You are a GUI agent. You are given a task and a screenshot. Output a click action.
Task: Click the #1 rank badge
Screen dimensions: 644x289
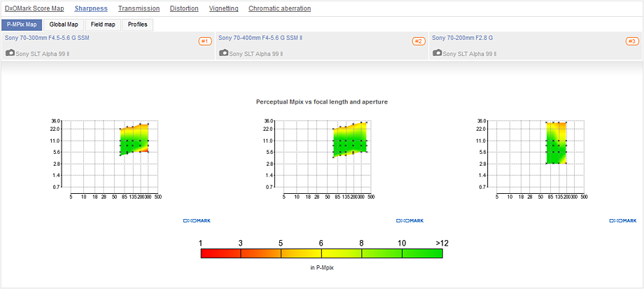205,41
